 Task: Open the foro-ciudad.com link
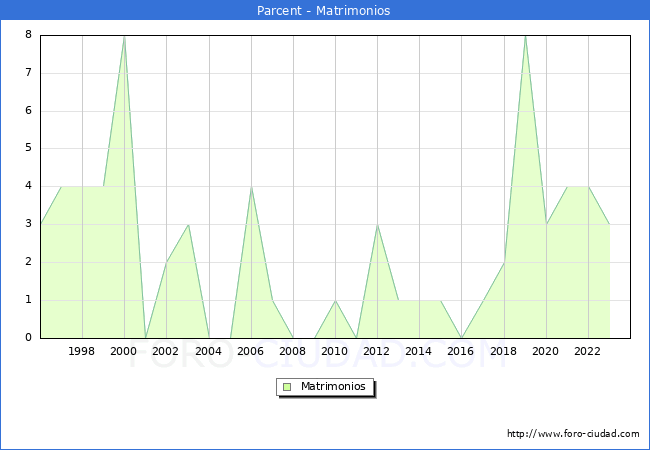573,434
